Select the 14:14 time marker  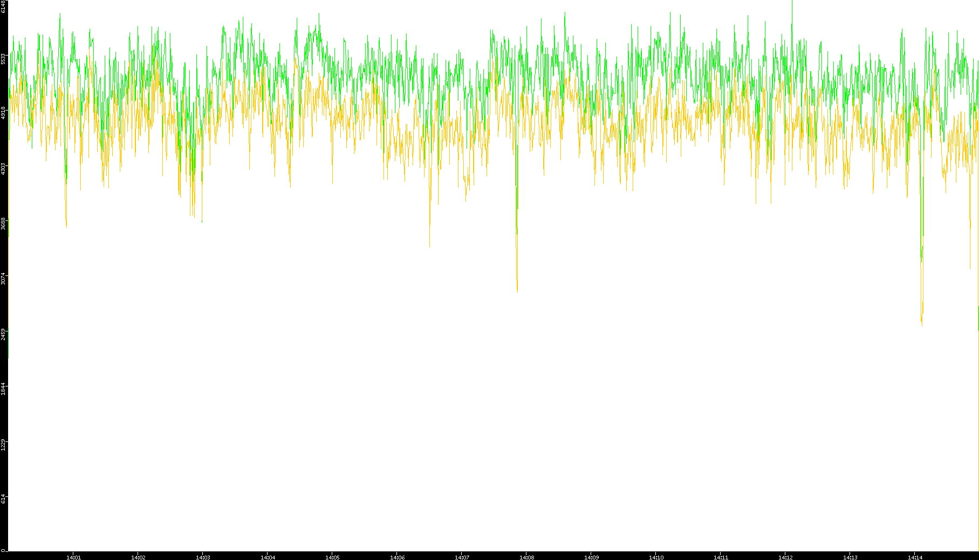pos(915,557)
